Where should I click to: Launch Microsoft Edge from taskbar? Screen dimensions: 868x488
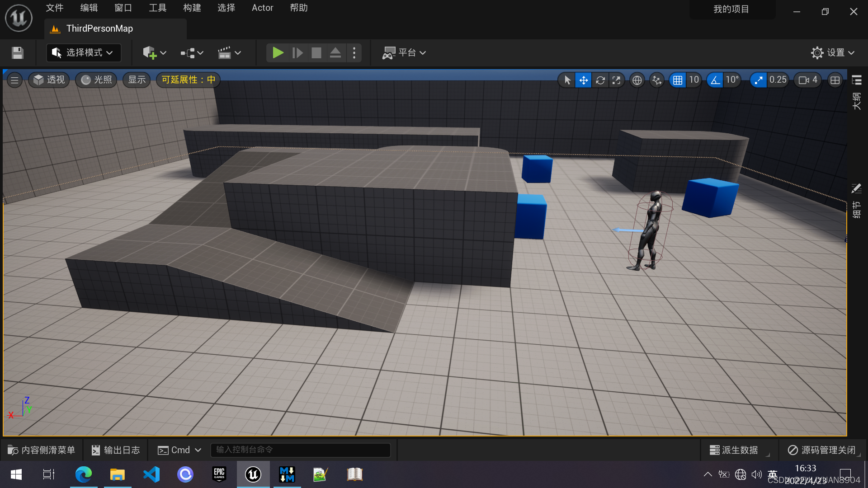(x=84, y=474)
